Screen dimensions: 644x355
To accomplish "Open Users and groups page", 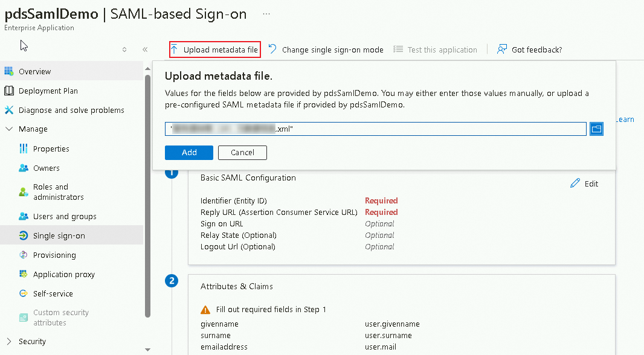I will coord(65,216).
